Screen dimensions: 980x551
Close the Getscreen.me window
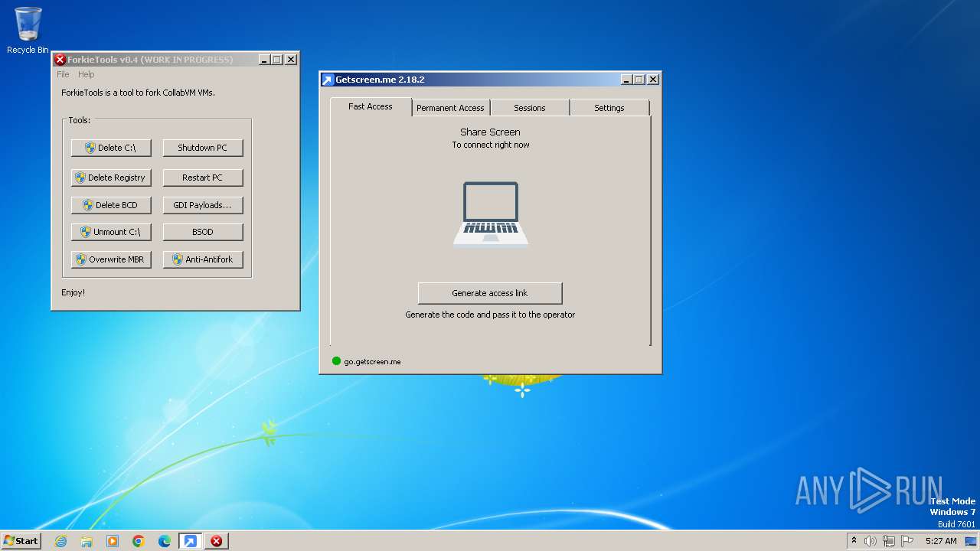653,80
